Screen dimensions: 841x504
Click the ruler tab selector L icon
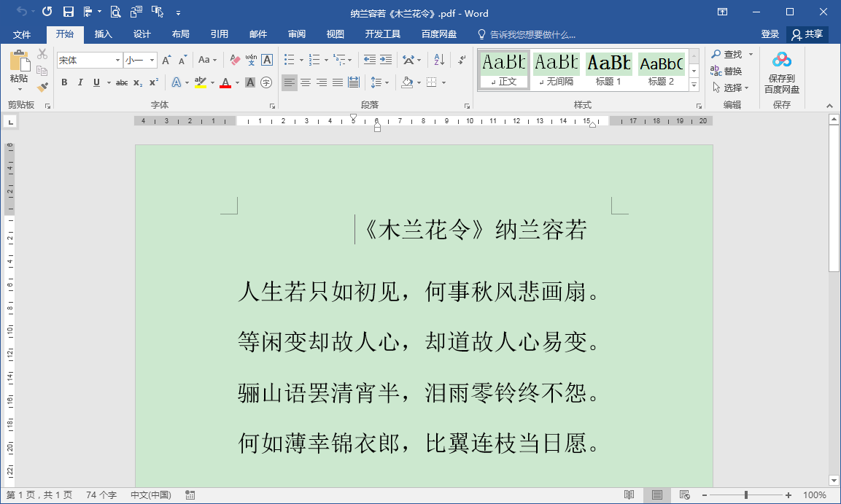[x=10, y=123]
